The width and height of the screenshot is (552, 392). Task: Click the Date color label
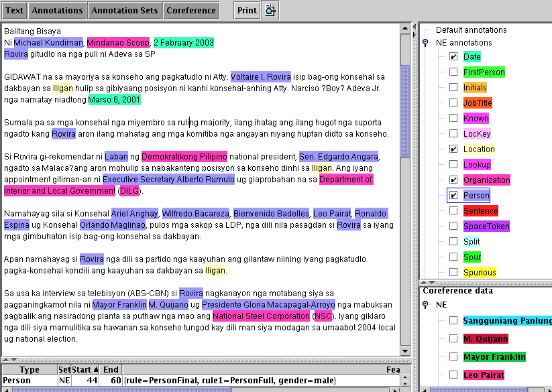pos(472,56)
